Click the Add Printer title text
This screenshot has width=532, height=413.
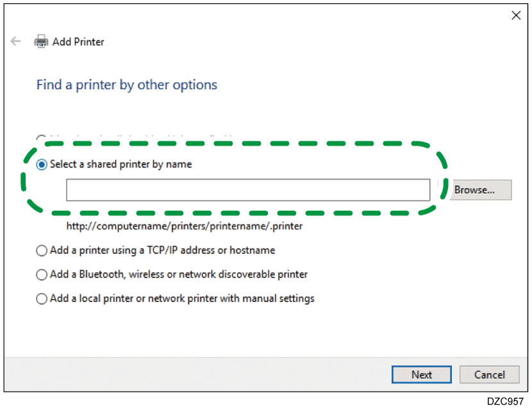pyautogui.click(x=78, y=42)
